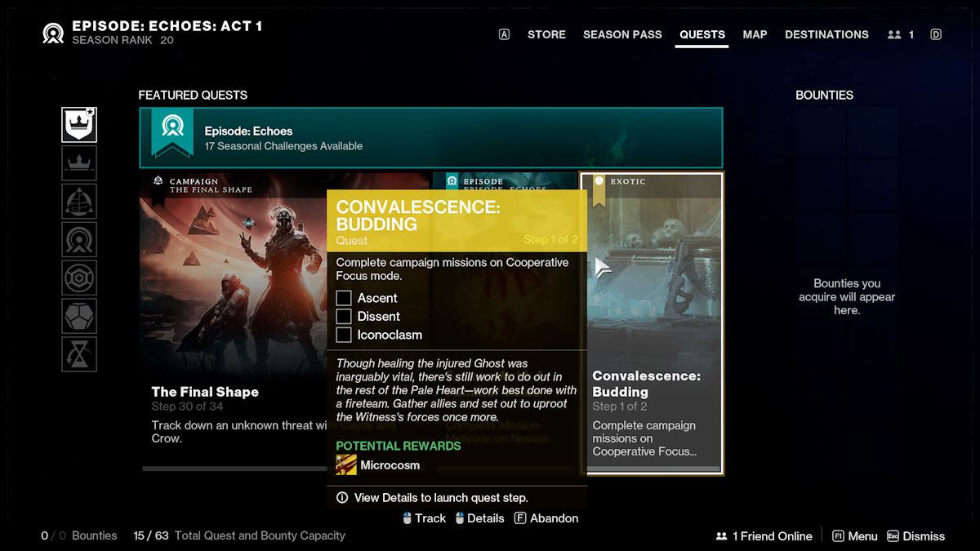980x551 pixels.
Task: Select the triangle fist emblem category
Action: tap(79, 202)
